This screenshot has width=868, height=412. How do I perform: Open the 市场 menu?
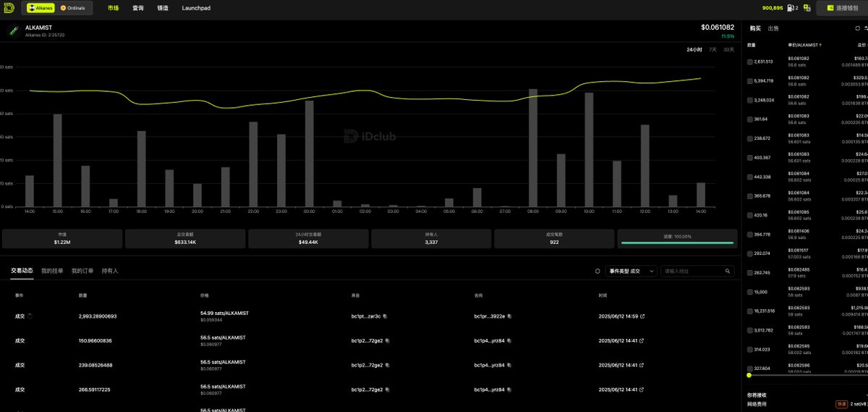click(113, 8)
